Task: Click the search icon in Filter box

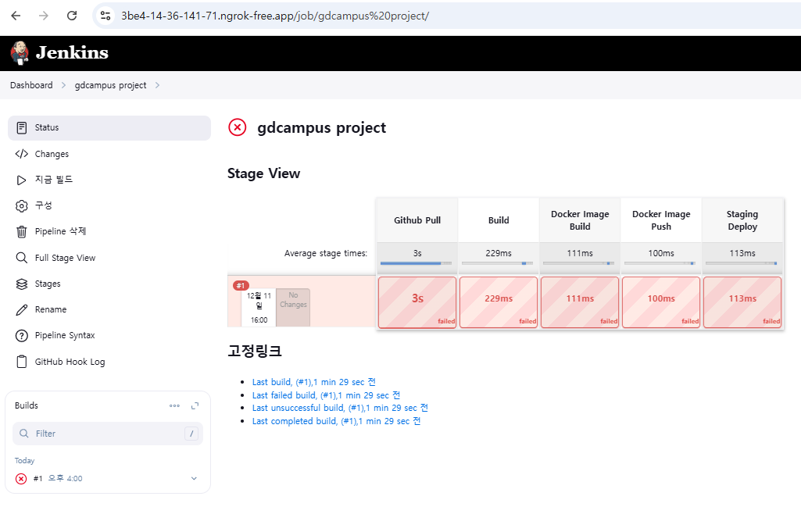Action: pyautogui.click(x=24, y=434)
